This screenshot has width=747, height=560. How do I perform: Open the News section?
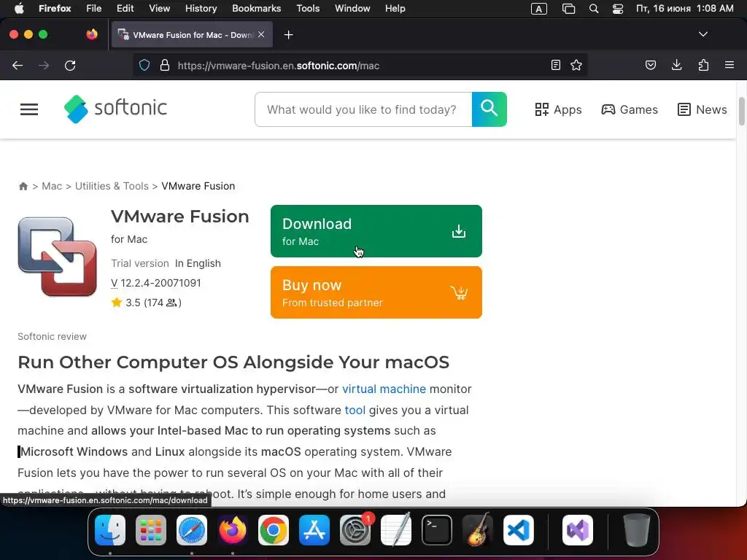(x=703, y=109)
